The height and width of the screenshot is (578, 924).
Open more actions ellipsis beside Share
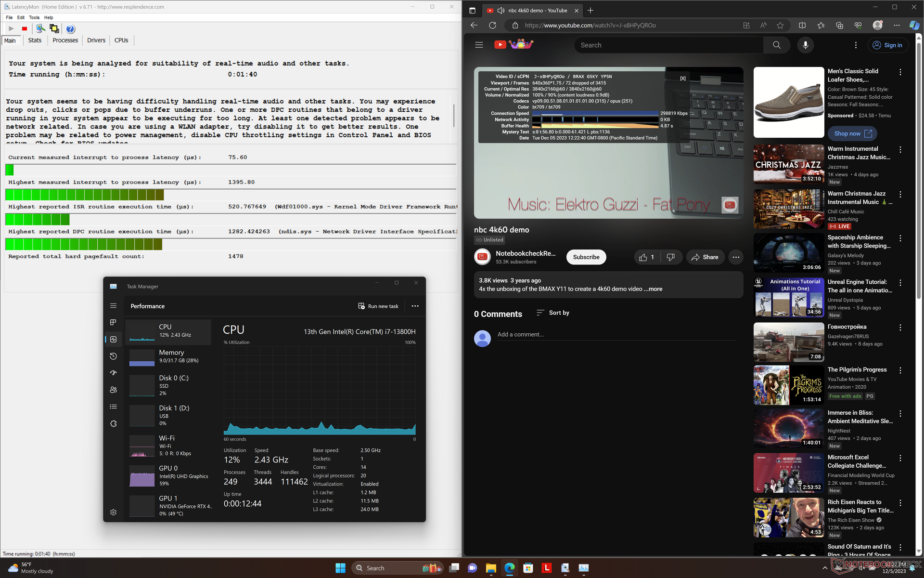pos(736,257)
